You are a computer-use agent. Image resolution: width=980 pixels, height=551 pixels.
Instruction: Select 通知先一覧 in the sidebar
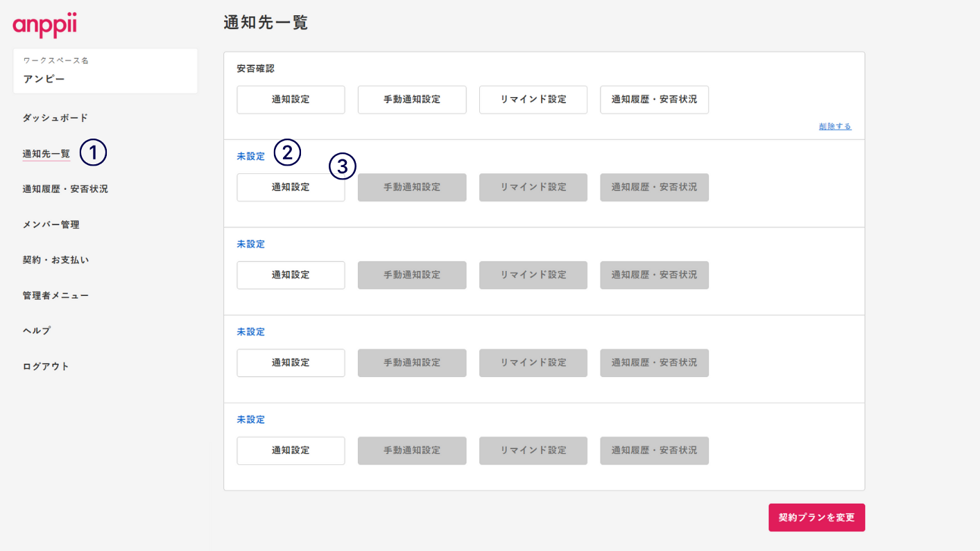[46, 154]
